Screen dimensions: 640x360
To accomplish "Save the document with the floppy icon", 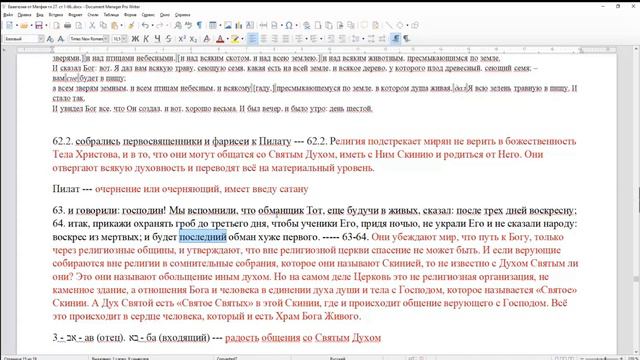I will 39,25.
